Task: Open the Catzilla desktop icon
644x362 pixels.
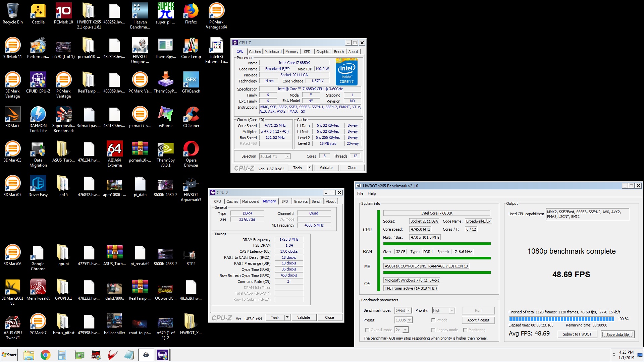Action: [x=38, y=13]
